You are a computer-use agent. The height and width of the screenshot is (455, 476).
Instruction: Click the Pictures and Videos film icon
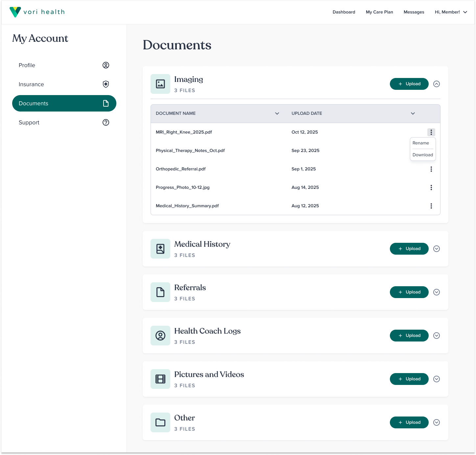[x=160, y=379]
